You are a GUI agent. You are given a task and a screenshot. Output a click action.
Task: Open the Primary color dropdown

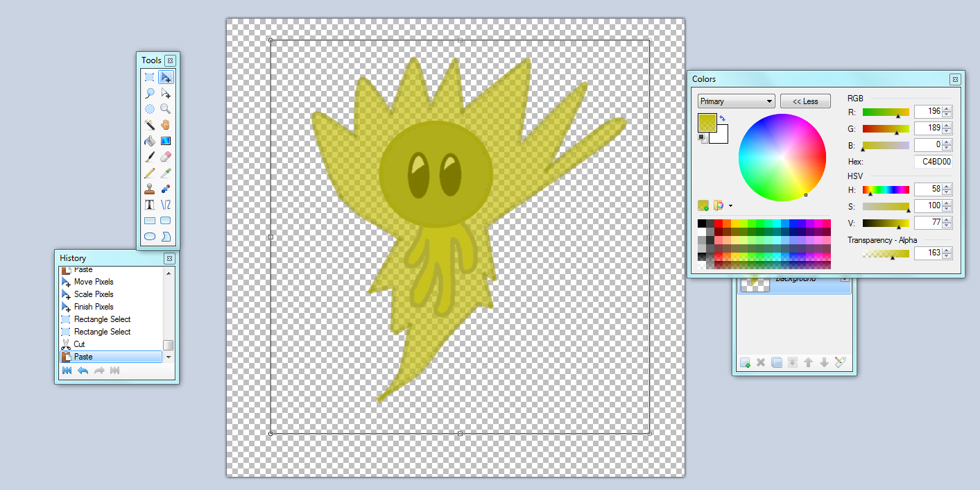tap(736, 101)
